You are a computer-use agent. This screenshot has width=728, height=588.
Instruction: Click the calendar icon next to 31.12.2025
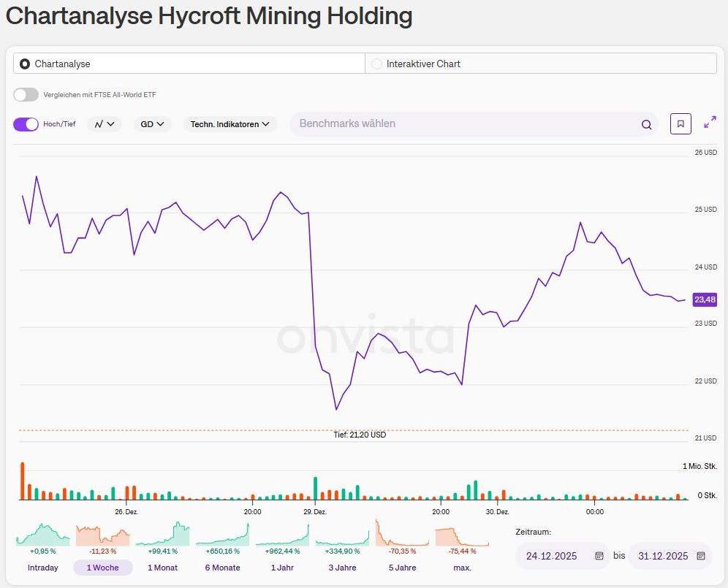(x=699, y=556)
